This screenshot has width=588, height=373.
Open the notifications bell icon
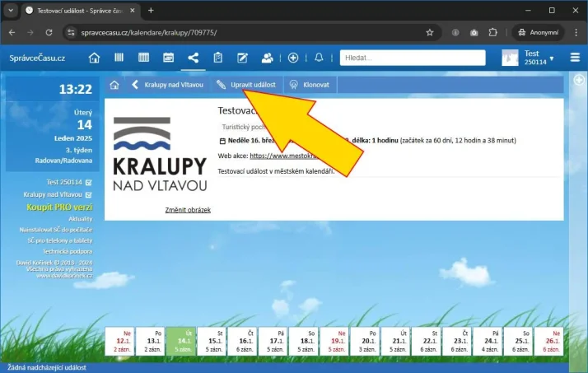click(x=320, y=58)
